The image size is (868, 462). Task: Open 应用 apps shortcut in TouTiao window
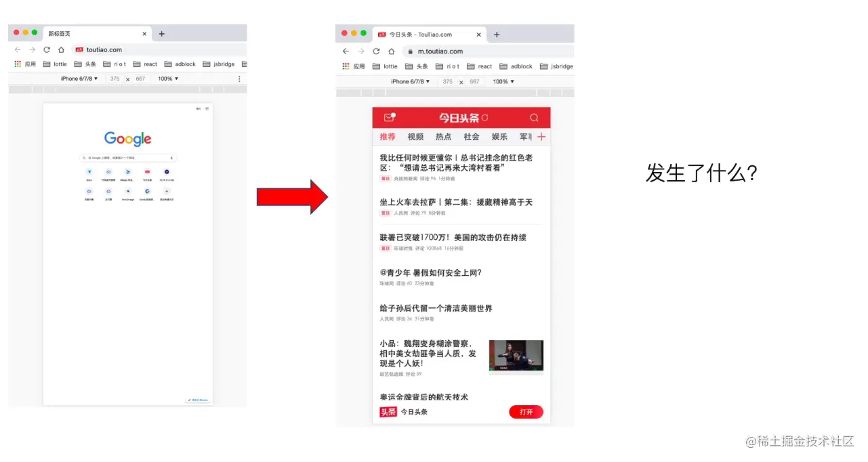[x=354, y=66]
